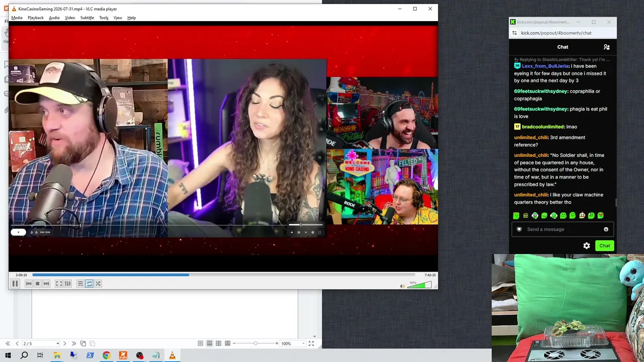Insert the first green emote in quick bar

coord(516,216)
